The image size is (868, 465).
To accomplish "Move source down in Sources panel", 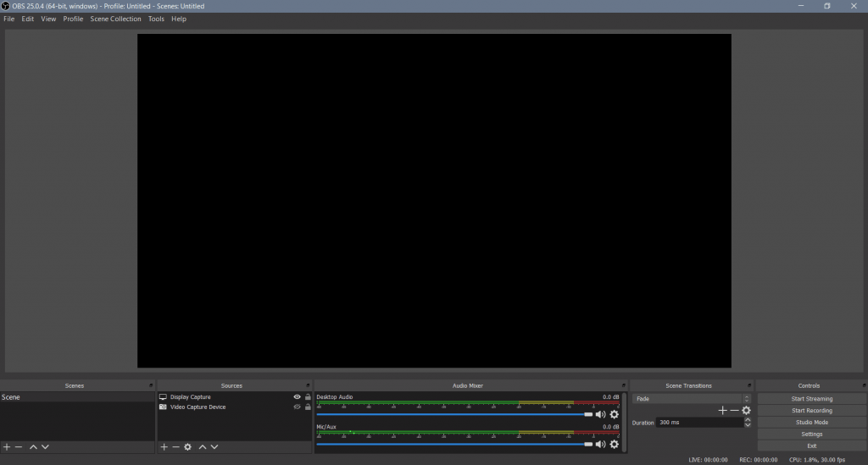I will coord(214,446).
